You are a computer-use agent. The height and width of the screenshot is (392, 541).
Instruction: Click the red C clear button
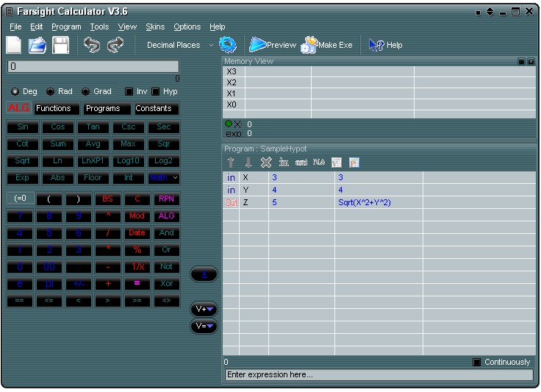coord(137,199)
